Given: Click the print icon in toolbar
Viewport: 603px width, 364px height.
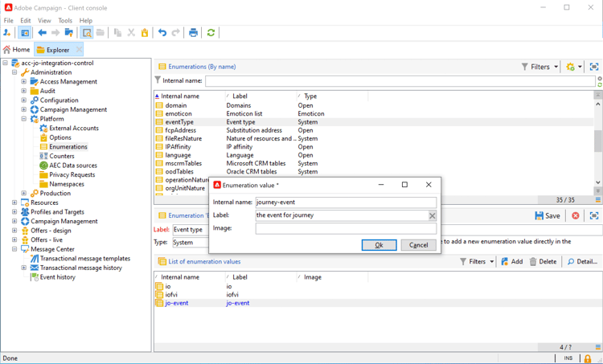Looking at the screenshot, I should pyautogui.click(x=194, y=33).
